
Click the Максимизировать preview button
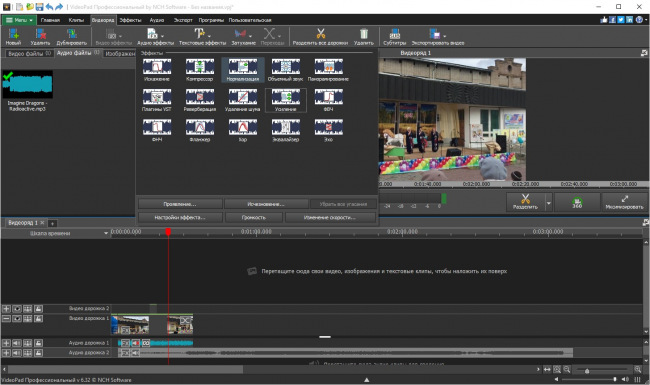coord(624,202)
